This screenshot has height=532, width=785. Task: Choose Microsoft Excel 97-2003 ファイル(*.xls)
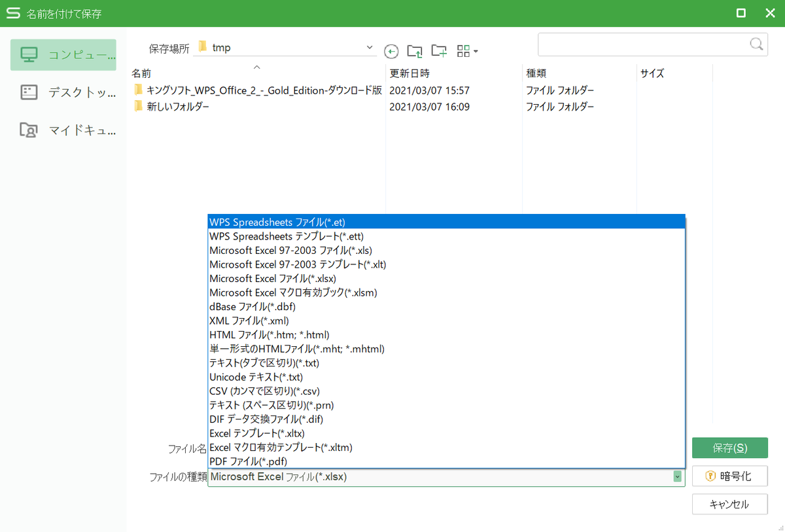446,250
